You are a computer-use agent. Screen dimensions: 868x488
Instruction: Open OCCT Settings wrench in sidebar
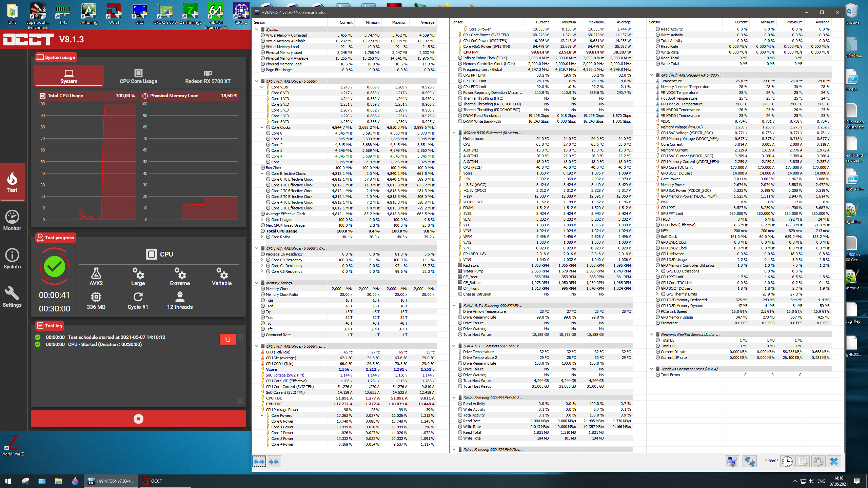(12, 297)
